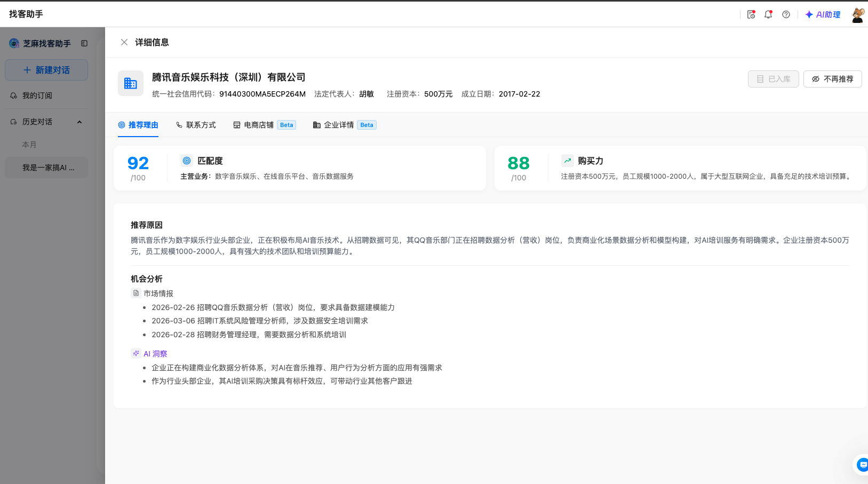Click the 找客助手 app title
This screenshot has width=868, height=484.
click(x=26, y=14)
